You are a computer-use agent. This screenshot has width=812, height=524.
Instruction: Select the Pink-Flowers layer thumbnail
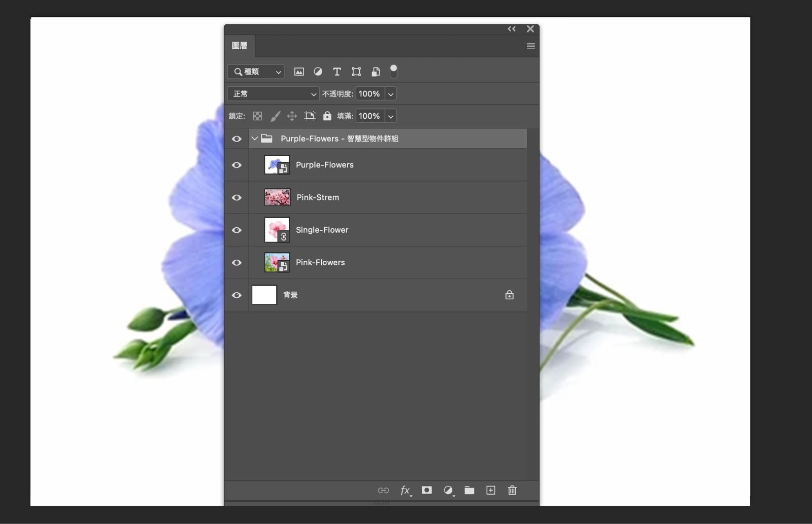pyautogui.click(x=277, y=262)
